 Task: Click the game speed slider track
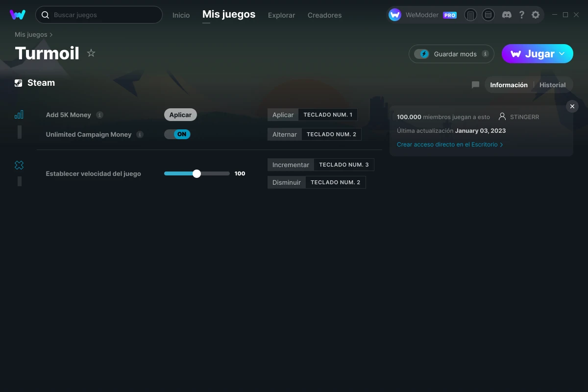[x=196, y=173]
